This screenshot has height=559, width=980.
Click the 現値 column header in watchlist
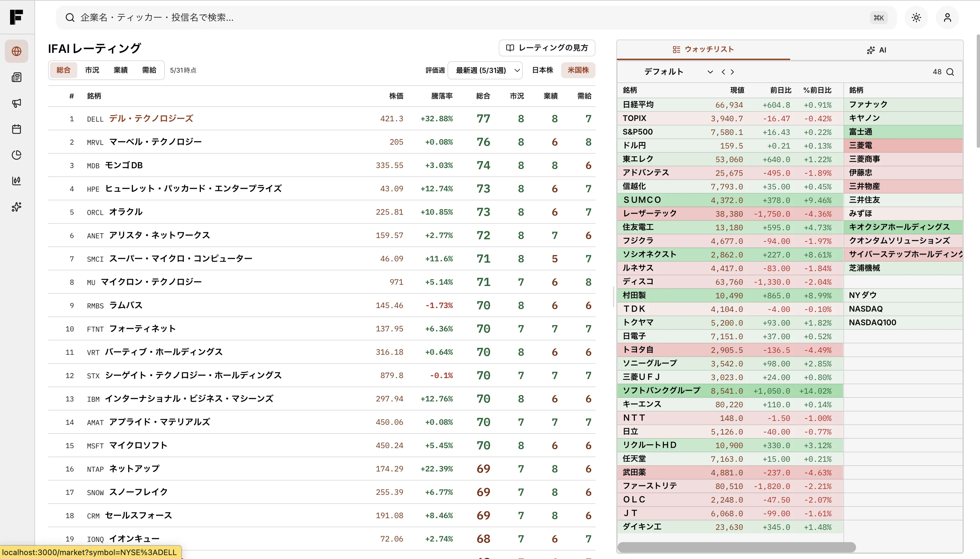[737, 90]
